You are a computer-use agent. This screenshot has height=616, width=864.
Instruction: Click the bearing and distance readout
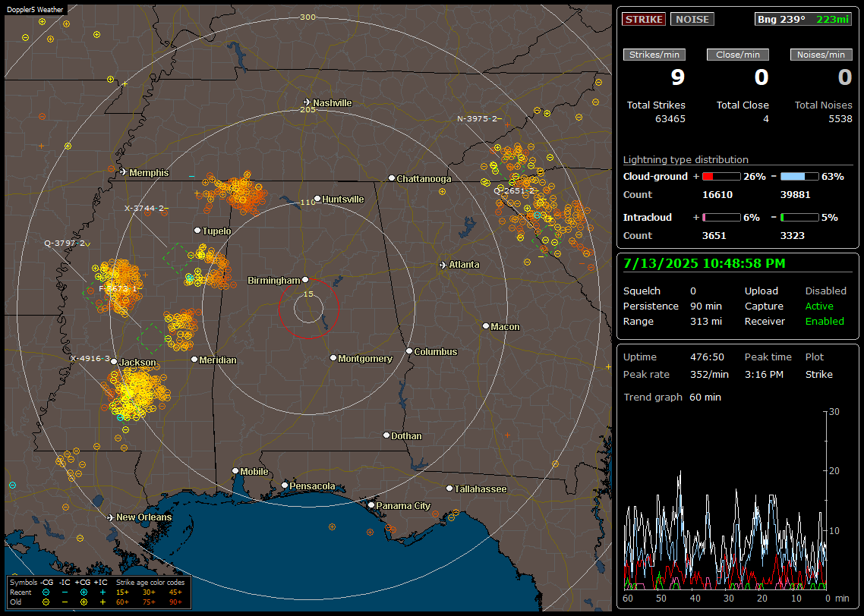point(803,19)
